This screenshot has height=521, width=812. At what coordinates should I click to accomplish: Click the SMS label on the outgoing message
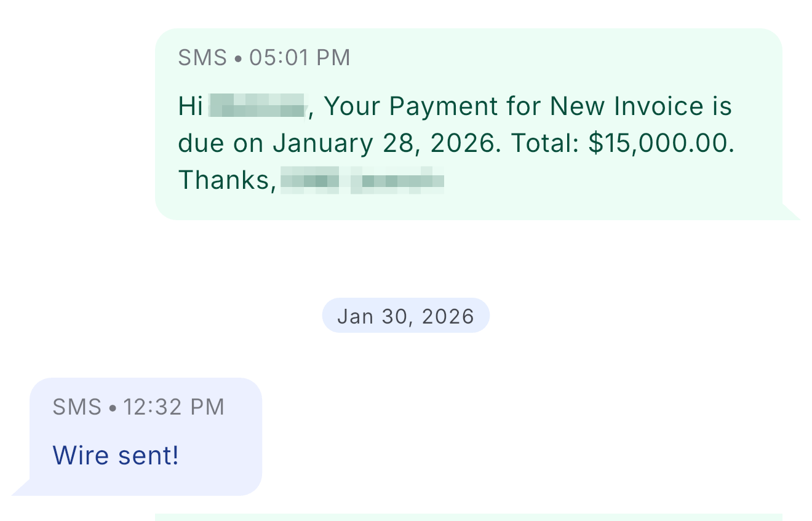tap(202, 58)
